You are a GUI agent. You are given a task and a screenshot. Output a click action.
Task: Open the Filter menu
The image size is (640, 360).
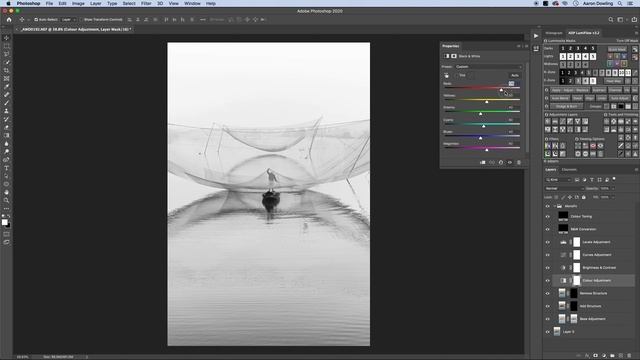(146, 3)
